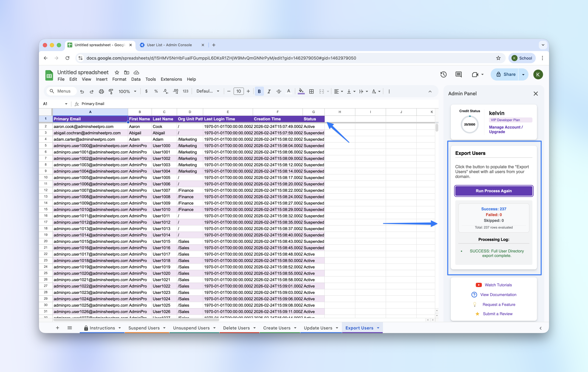Click the print icon in toolbar

click(101, 91)
